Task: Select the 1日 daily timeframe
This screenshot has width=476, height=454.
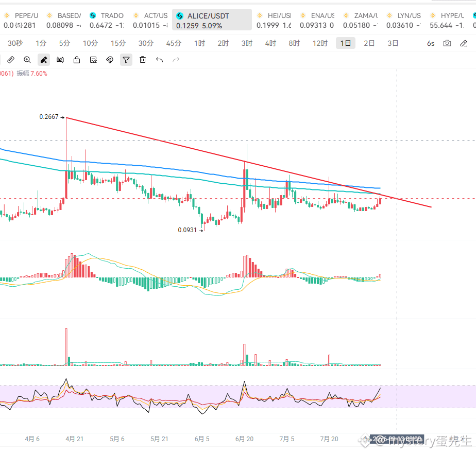Action: 346,43
